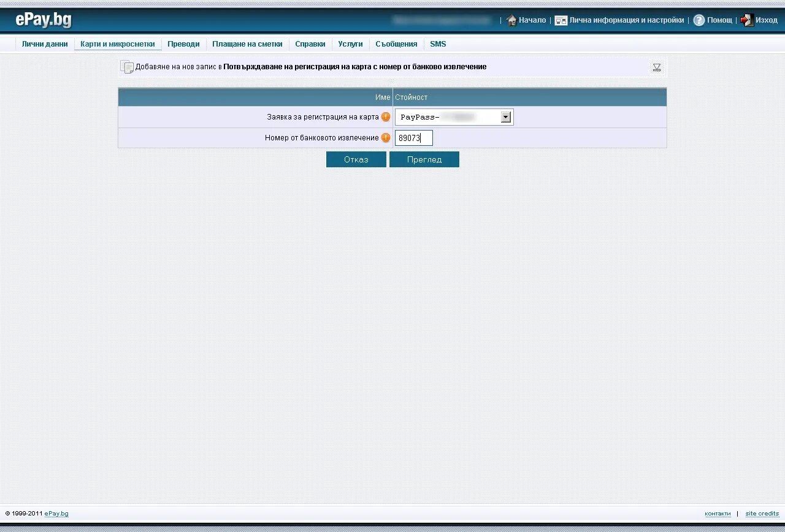Click the collapse icon at panel right

click(x=657, y=67)
